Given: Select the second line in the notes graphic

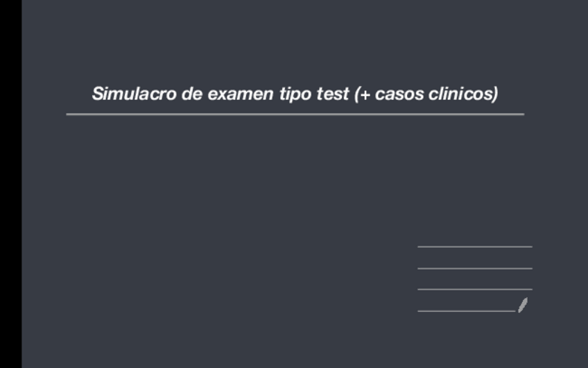Looking at the screenshot, I should tap(474, 268).
